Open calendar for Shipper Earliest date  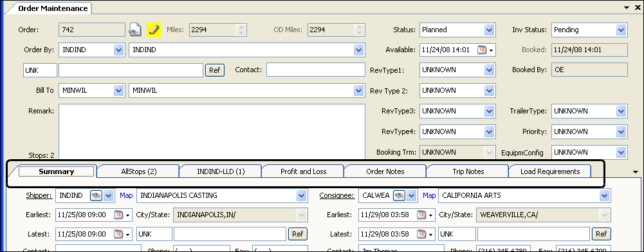click(x=118, y=215)
